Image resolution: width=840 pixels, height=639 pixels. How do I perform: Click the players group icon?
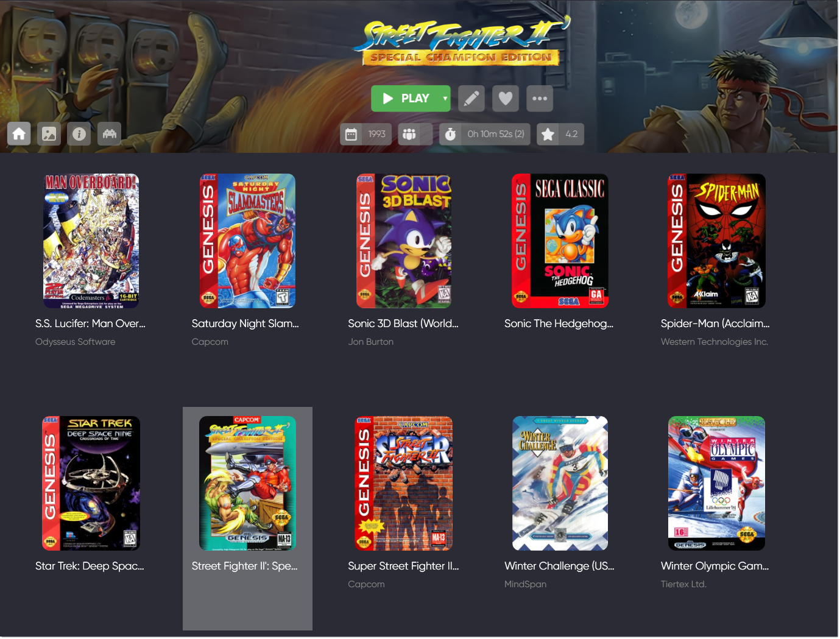coord(409,134)
